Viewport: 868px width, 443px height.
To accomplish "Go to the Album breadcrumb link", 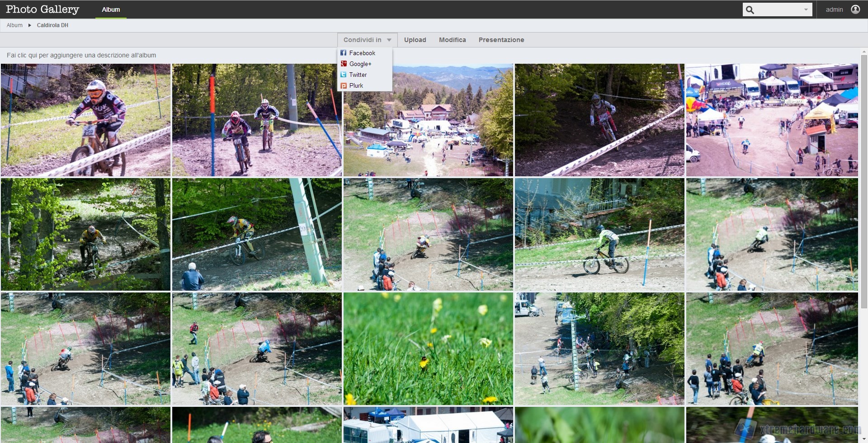I will (14, 25).
